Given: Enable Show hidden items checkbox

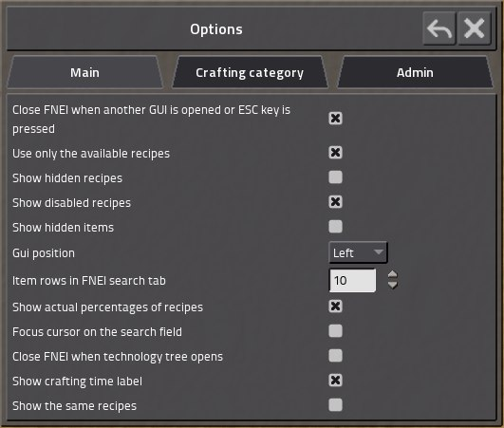Looking at the screenshot, I should coord(335,227).
